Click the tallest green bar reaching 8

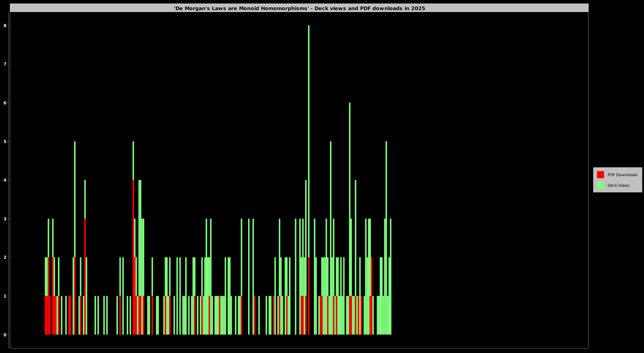pos(309,141)
